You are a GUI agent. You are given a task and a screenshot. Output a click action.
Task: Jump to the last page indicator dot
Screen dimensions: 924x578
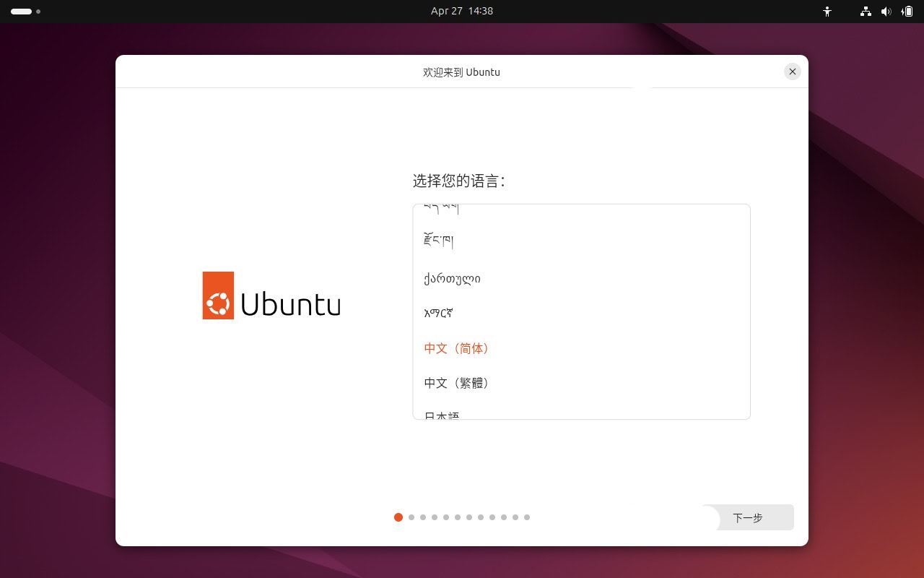point(527,517)
